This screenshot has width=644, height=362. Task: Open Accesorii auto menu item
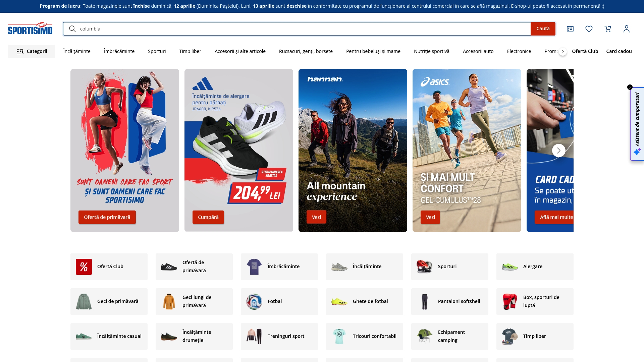pyautogui.click(x=478, y=51)
